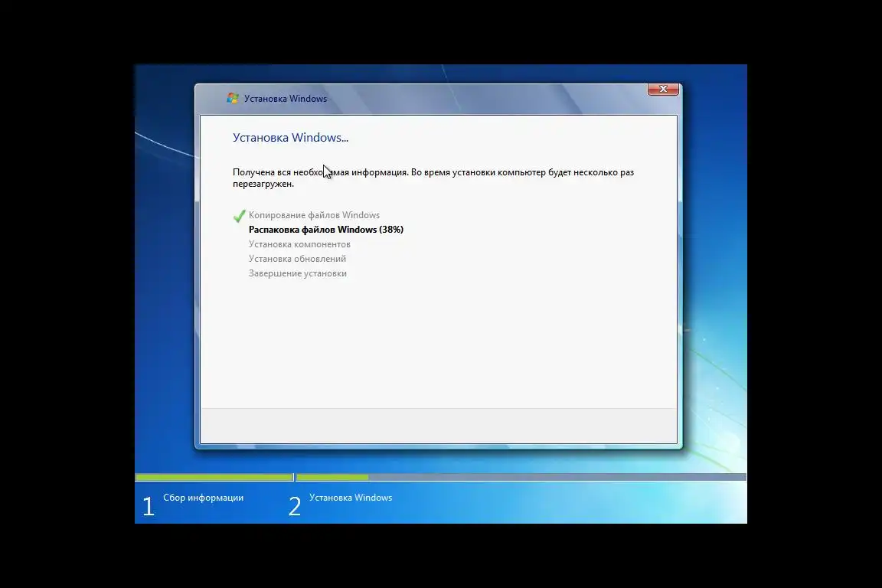This screenshot has width=882, height=588.
Task: Click the 'Установка компонентов' step
Action: pos(299,244)
